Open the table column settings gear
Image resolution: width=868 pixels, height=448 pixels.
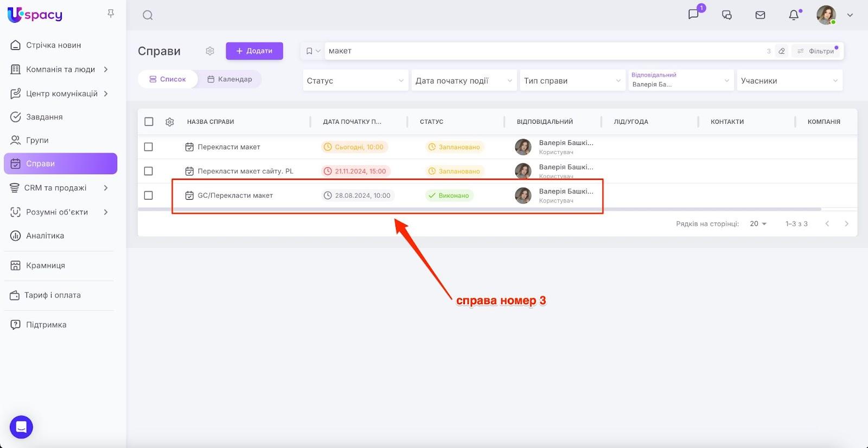coord(170,122)
